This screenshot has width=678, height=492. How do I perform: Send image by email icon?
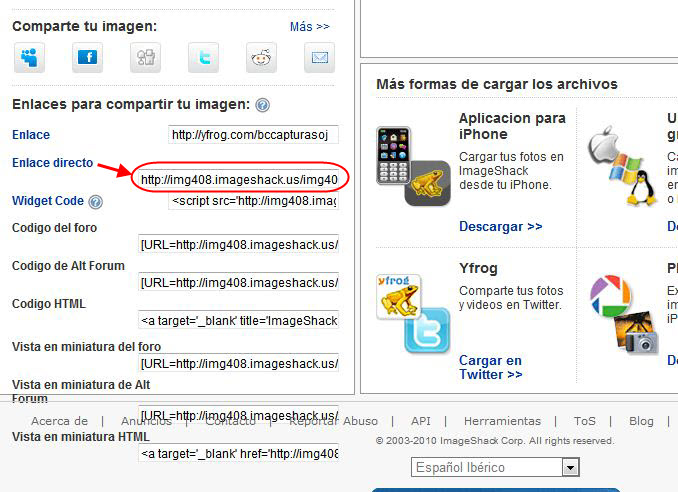pyautogui.click(x=319, y=58)
